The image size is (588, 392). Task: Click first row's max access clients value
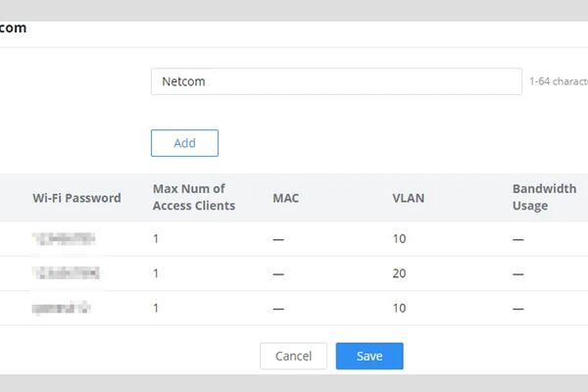click(x=157, y=238)
